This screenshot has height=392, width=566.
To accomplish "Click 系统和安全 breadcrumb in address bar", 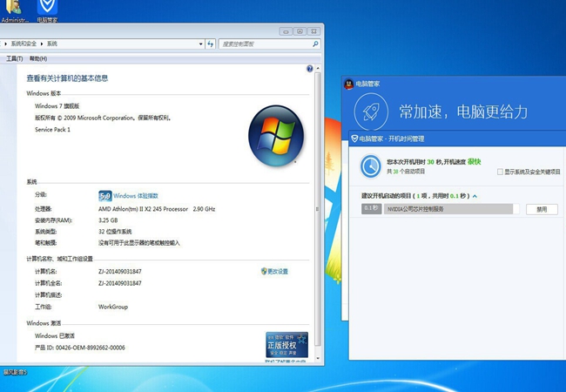I will click(x=24, y=44).
